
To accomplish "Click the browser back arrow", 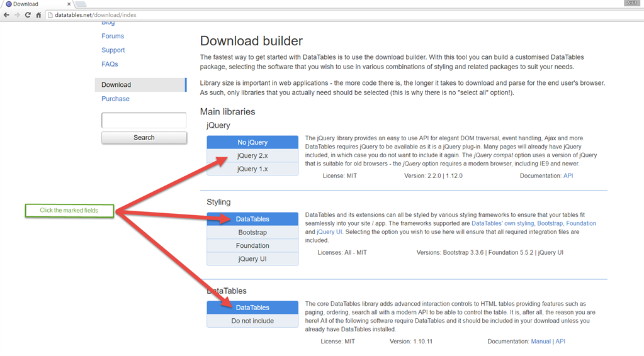I will point(6,14).
